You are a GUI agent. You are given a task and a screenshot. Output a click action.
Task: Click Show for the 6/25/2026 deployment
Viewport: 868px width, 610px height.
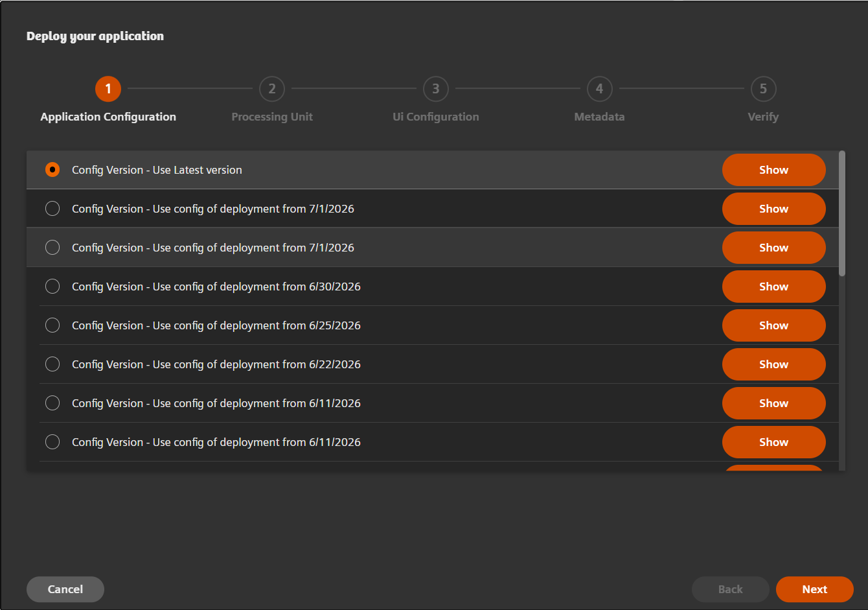[x=773, y=325]
